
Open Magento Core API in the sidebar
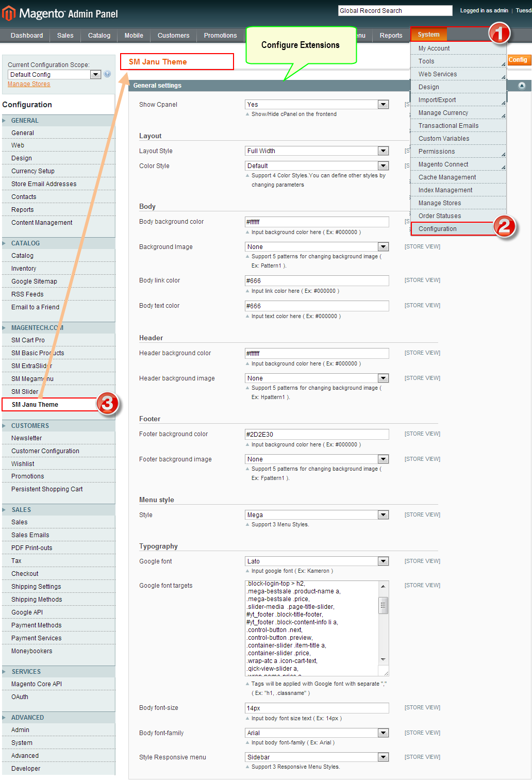37,684
